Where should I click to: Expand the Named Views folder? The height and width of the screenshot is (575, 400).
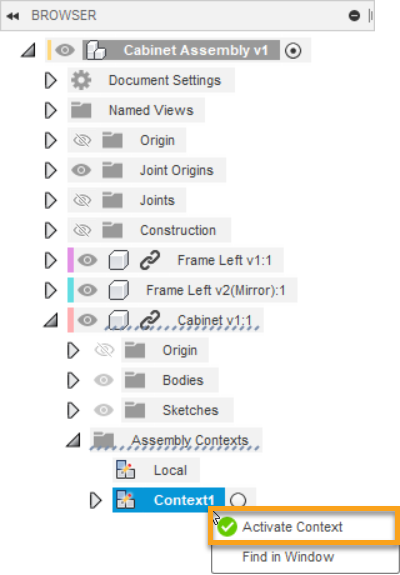51,110
